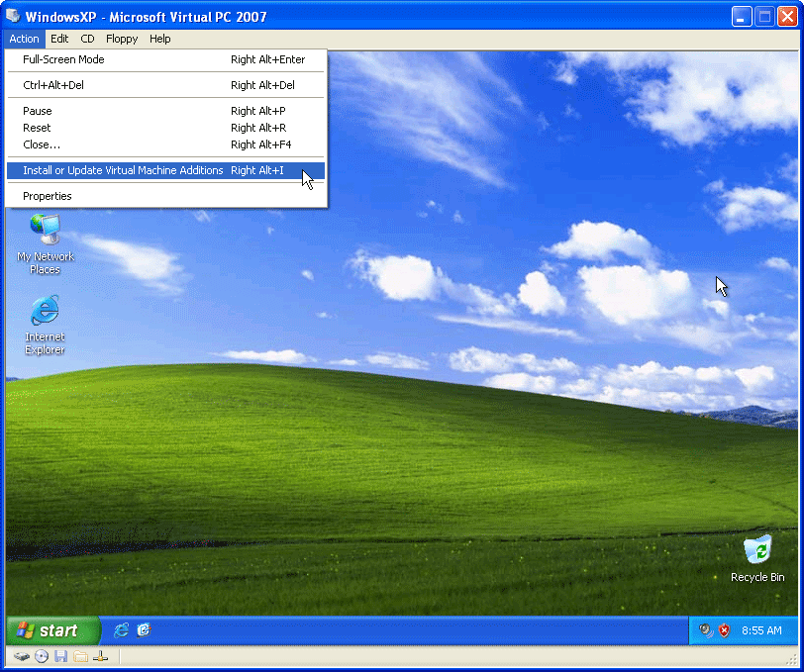The image size is (804, 672).
Task: Click the floppy disk status bar icon
Action: click(x=61, y=656)
